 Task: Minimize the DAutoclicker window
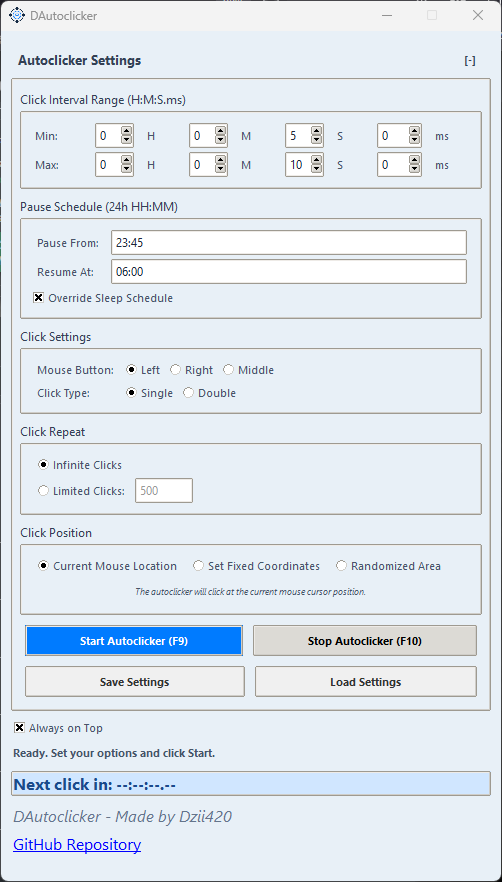click(387, 15)
